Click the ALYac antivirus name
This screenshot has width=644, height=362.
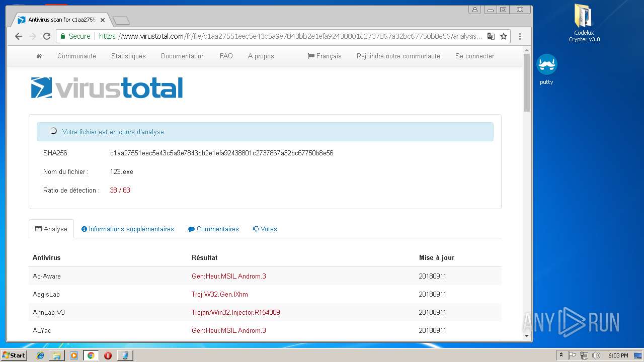click(x=42, y=330)
